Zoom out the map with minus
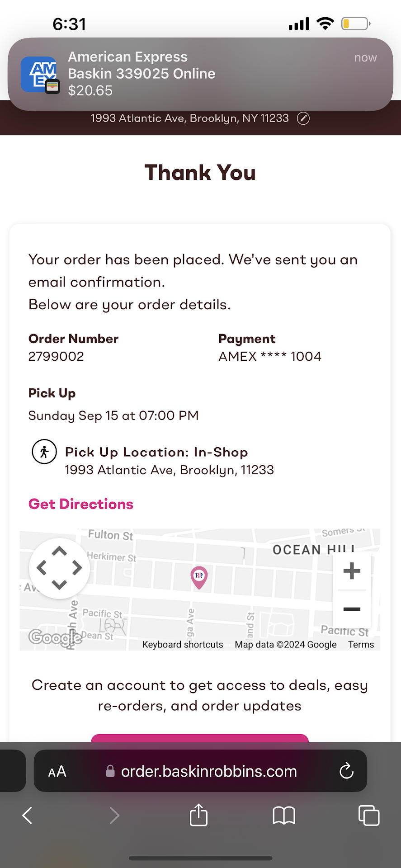 352,609
